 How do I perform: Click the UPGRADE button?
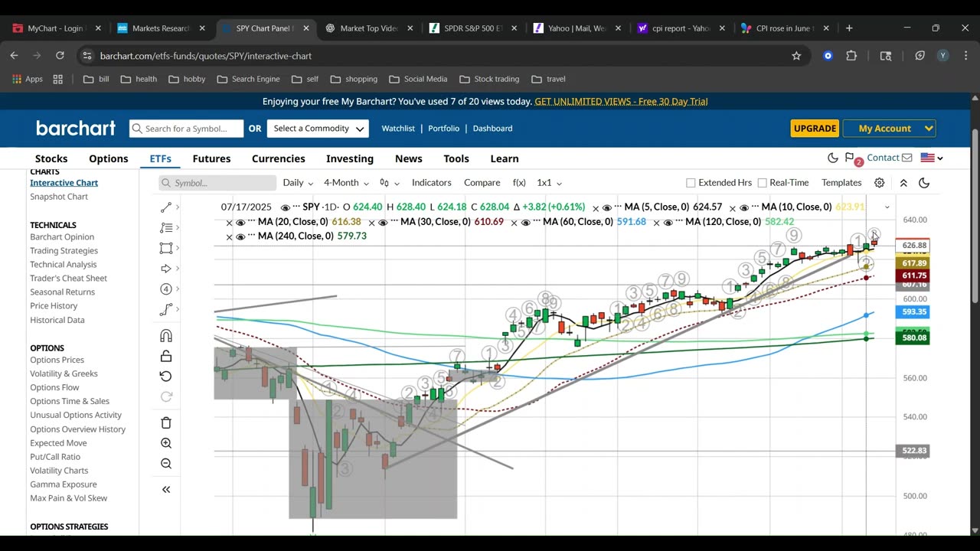coord(815,129)
